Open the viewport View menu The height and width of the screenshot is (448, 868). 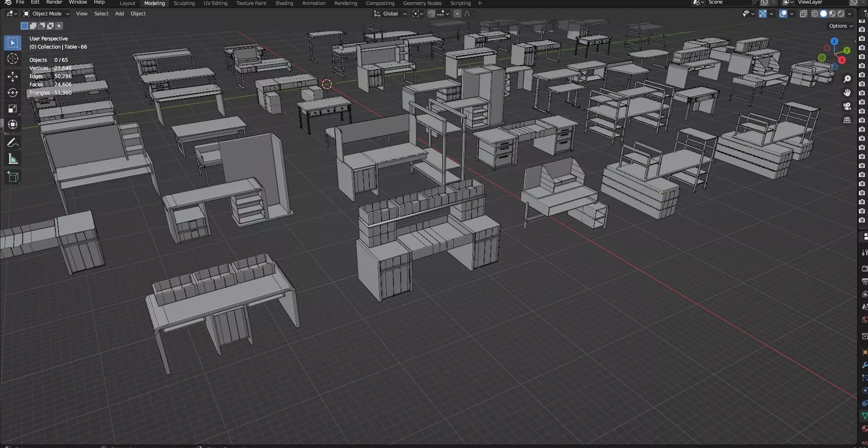point(82,14)
